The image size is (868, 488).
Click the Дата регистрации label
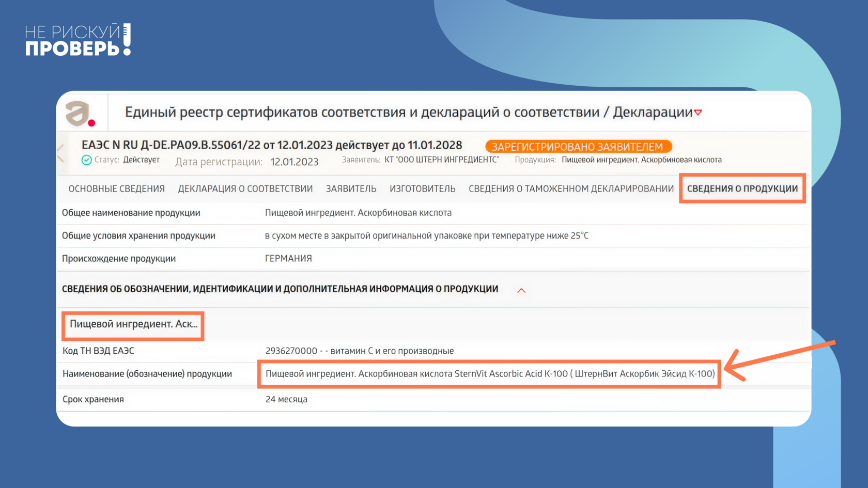point(219,162)
